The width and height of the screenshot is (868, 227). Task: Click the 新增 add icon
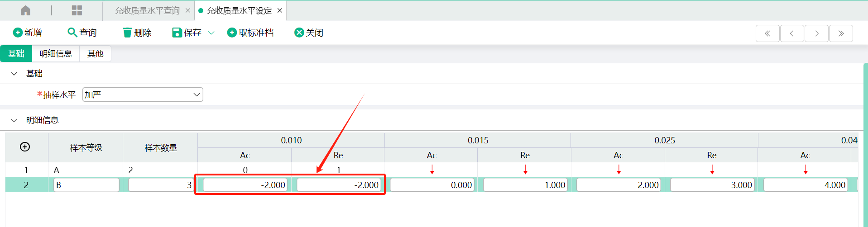tap(18, 33)
